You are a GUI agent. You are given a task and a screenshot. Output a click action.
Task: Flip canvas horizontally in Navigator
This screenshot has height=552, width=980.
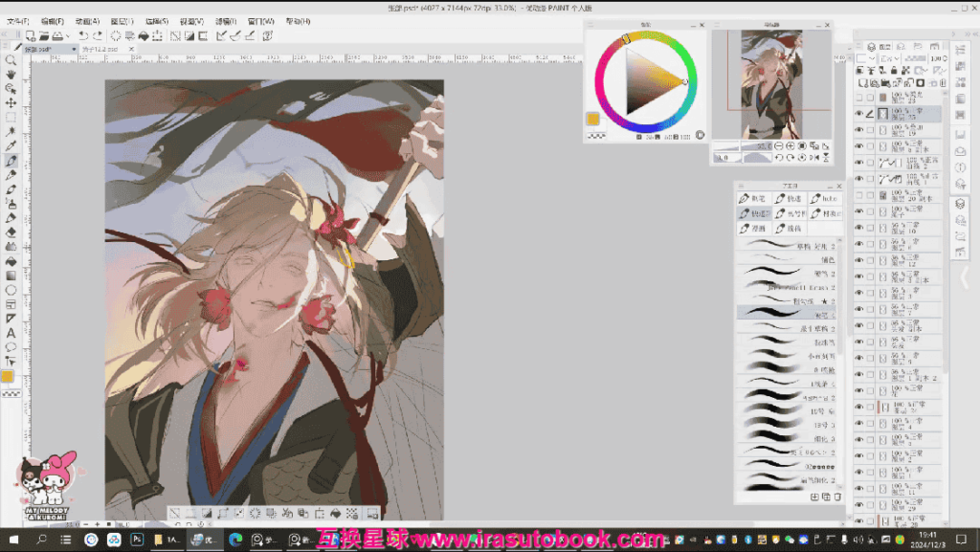click(x=813, y=157)
